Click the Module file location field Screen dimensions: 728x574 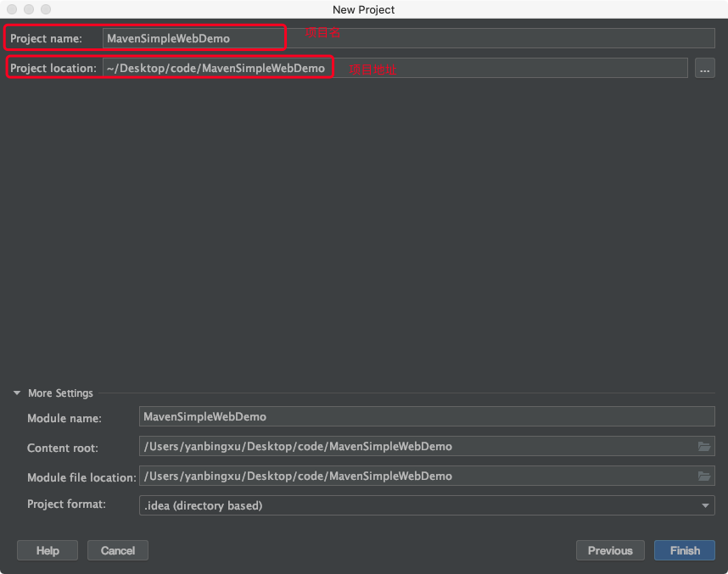(x=427, y=476)
